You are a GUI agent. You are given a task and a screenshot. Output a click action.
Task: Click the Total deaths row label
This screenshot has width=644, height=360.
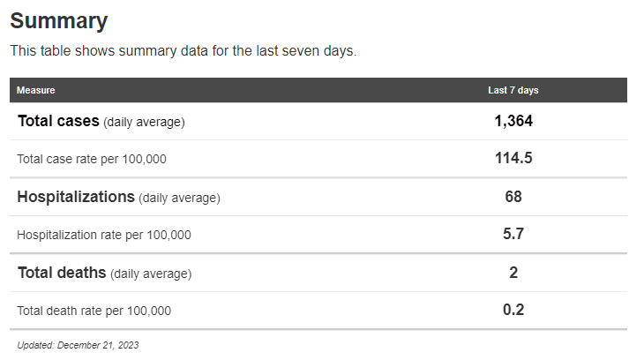62,273
